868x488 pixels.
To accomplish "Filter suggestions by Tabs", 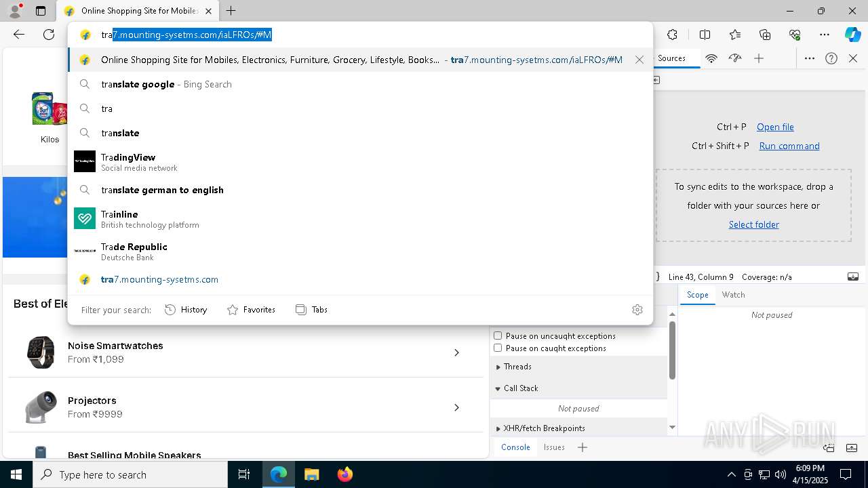I will coord(311,310).
